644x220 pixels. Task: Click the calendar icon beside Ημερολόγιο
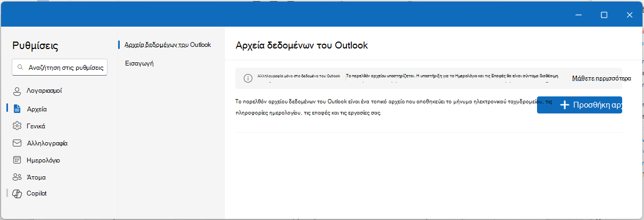16,160
